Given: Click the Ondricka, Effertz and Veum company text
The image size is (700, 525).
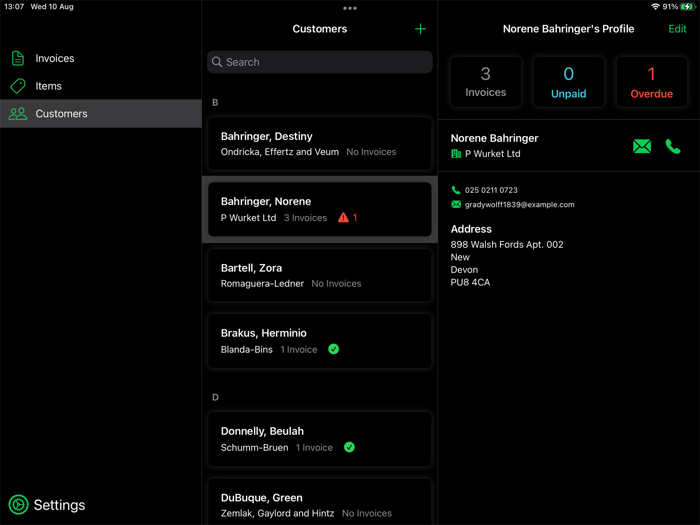Looking at the screenshot, I should [x=279, y=152].
